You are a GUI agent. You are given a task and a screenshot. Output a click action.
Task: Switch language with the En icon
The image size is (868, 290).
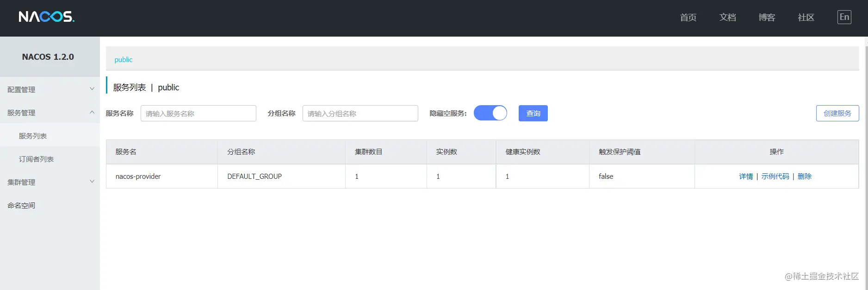click(x=844, y=17)
